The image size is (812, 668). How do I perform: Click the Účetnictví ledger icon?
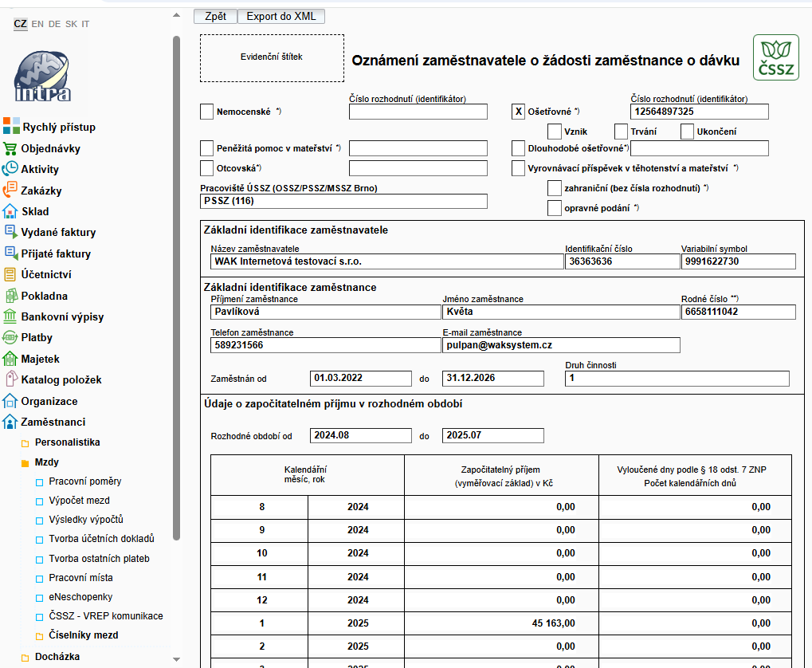point(10,274)
